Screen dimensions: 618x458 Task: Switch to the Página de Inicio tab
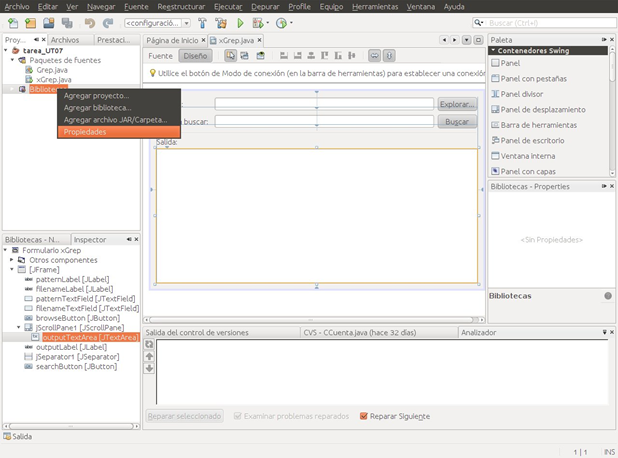pos(172,41)
